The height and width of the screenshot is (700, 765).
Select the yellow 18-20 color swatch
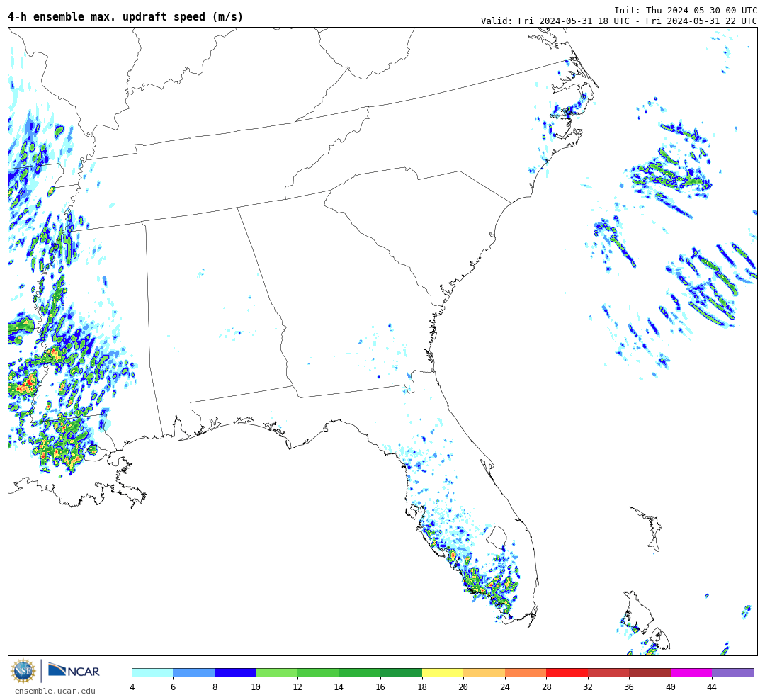443,673
